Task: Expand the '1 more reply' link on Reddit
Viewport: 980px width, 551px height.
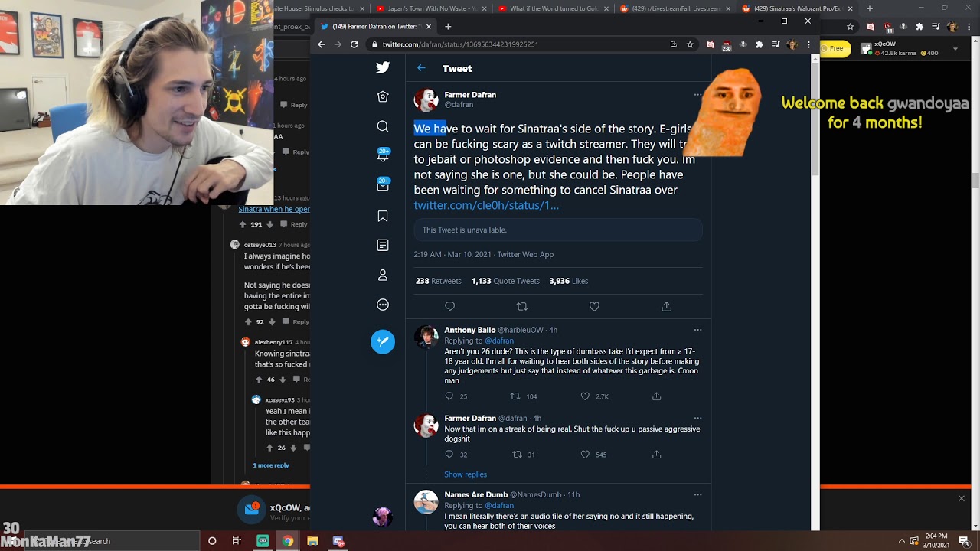Action: pyautogui.click(x=271, y=465)
